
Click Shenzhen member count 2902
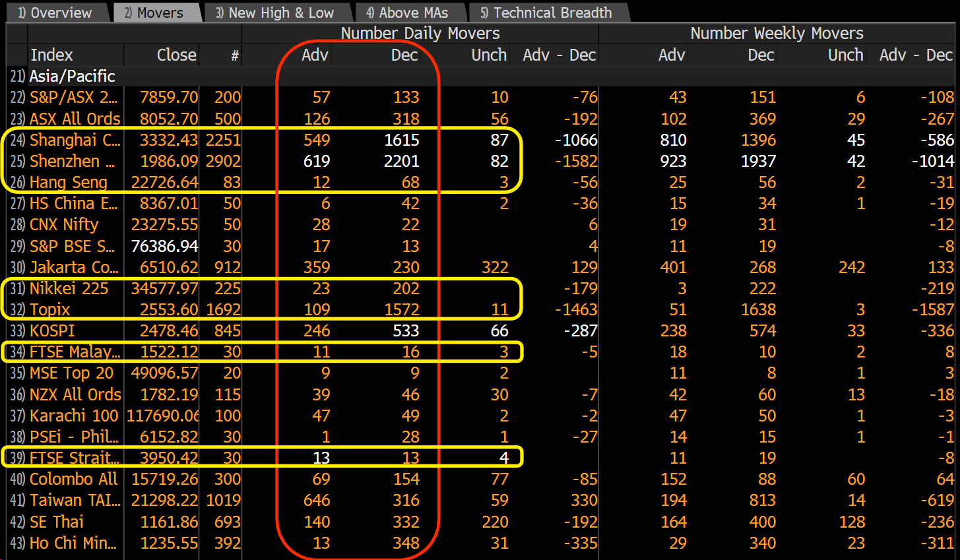[x=223, y=161]
